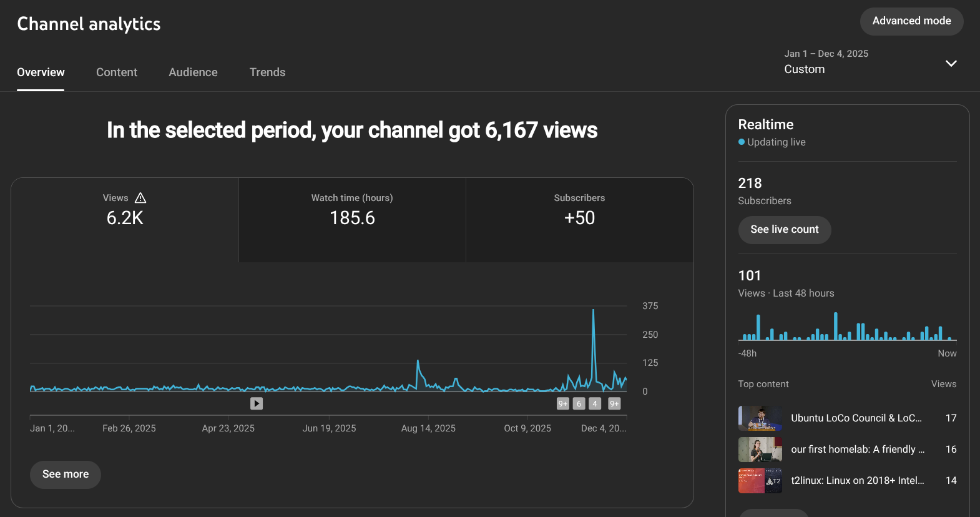The image size is (980, 517).
Task: Open the Ubuntu LoCo Council video thumbnail
Action: tap(760, 418)
